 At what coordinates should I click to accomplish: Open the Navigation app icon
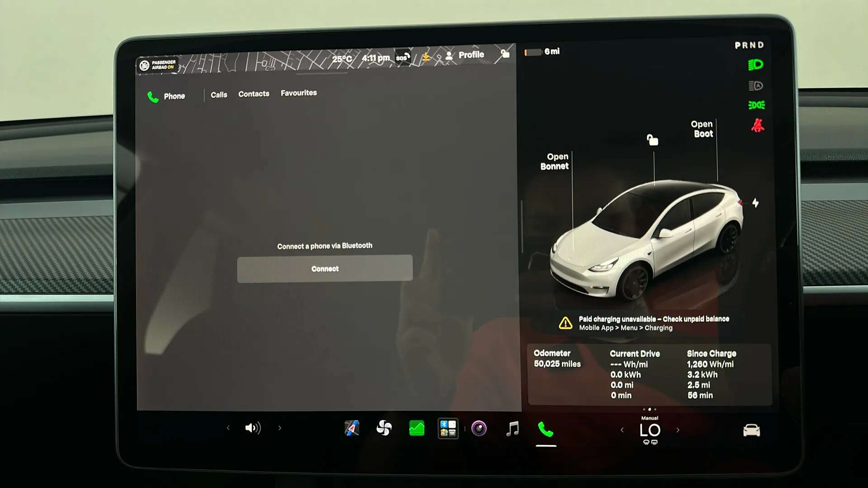click(352, 428)
